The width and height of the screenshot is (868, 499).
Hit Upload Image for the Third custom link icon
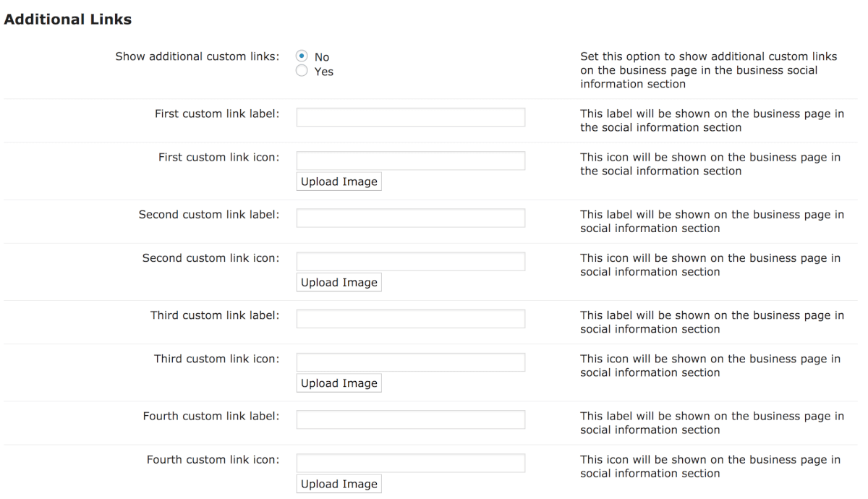pos(339,383)
